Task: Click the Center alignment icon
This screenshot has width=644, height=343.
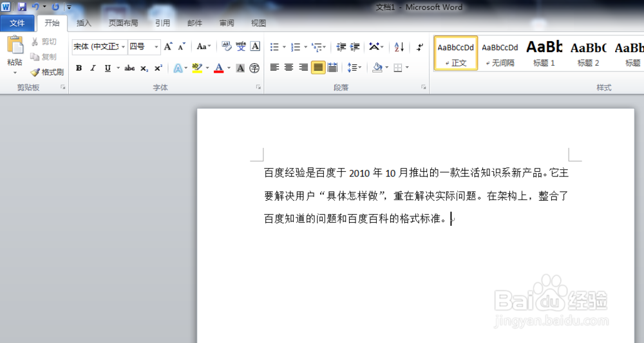Action: [289, 68]
